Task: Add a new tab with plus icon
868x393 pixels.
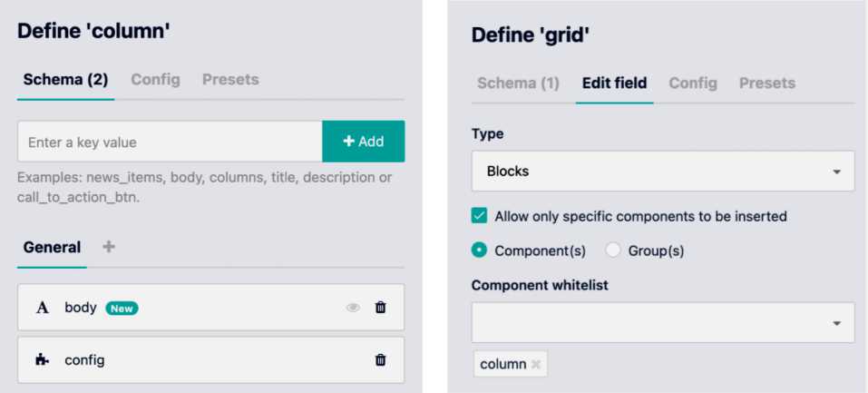Action: (109, 247)
